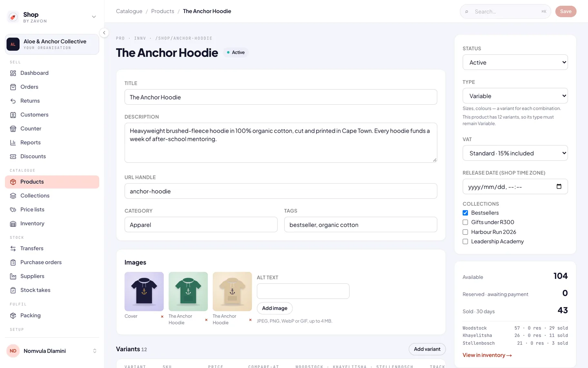Viewport: 588px width, 368px height.
Task: Click the Active status badge beside title
Action: coord(236,52)
